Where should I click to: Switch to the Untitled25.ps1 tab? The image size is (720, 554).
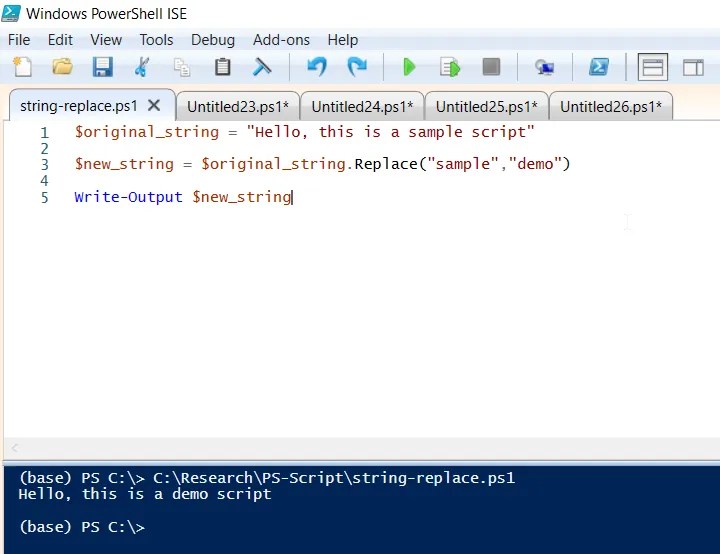(x=486, y=107)
